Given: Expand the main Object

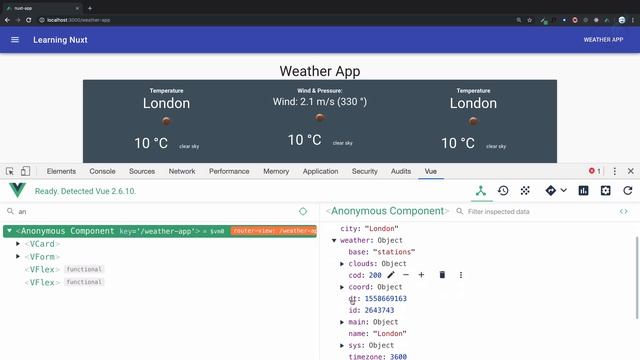Looking at the screenshot, I should [x=342, y=322].
